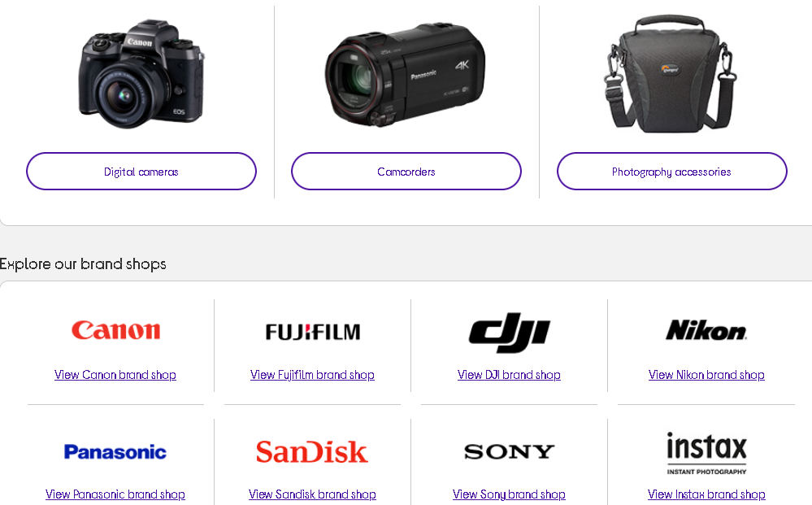Viewport: 812px width, 505px height.
Task: Open the Photography accessories category button
Action: (x=671, y=172)
